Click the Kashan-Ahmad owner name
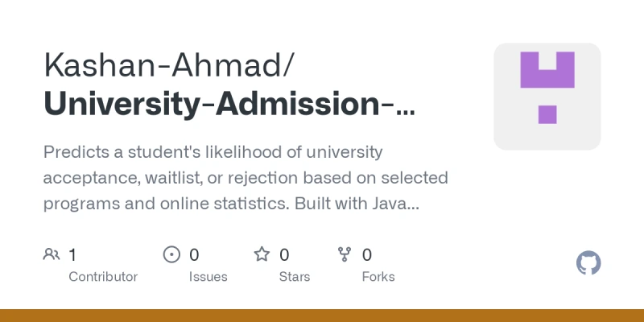This screenshot has height=322, width=644. click(168, 65)
